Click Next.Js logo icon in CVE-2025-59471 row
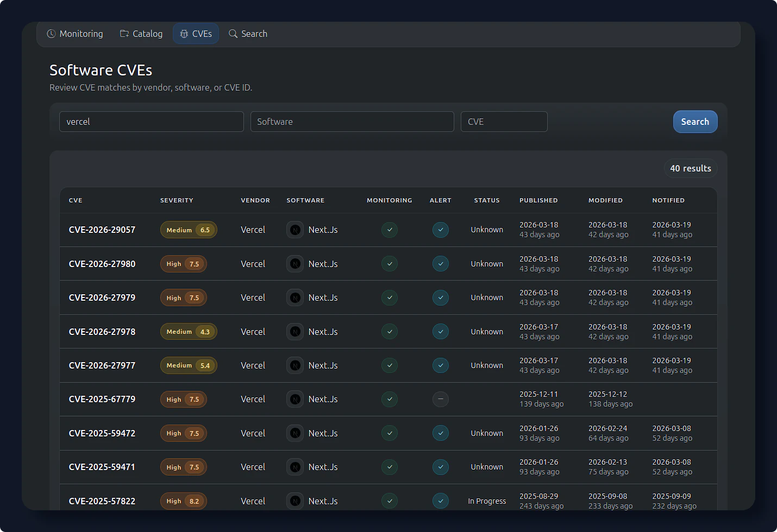The width and height of the screenshot is (777, 532). (295, 467)
